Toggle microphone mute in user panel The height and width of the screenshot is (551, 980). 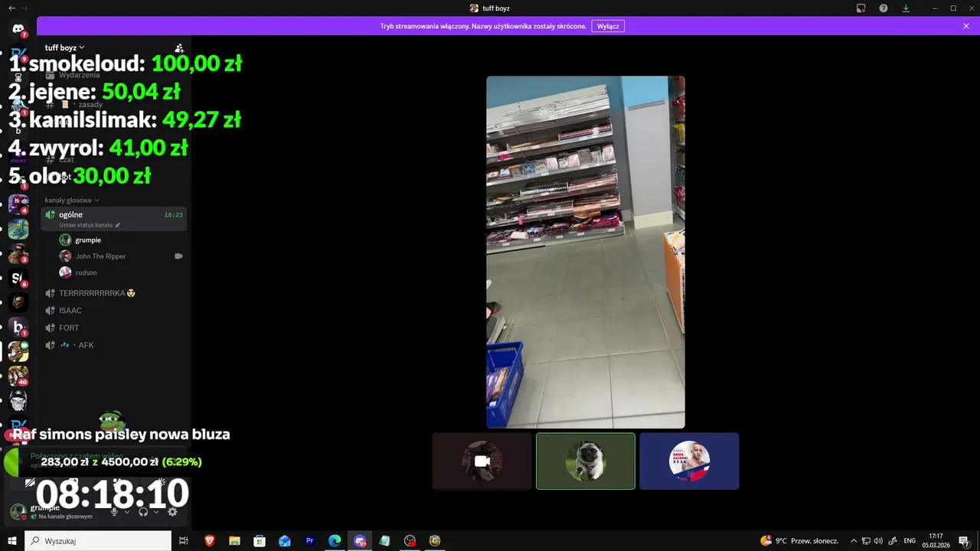114,511
